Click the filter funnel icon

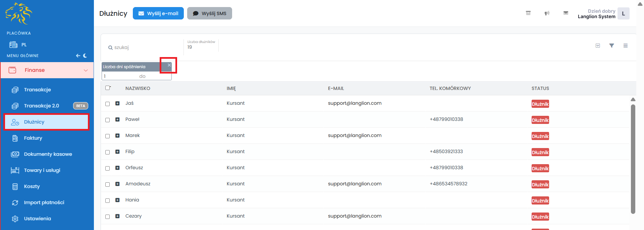611,46
